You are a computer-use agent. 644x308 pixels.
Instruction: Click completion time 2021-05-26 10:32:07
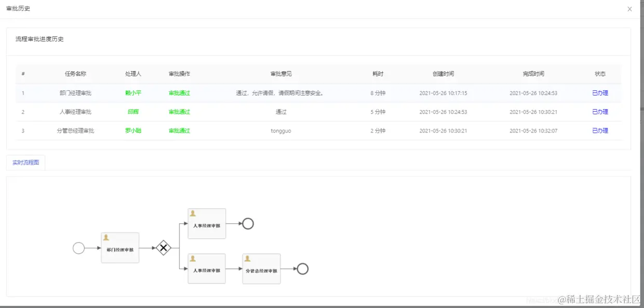point(533,130)
